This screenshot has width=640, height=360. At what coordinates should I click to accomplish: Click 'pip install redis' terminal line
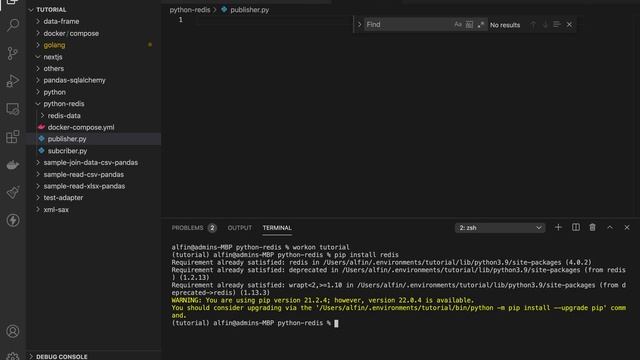tap(285, 255)
